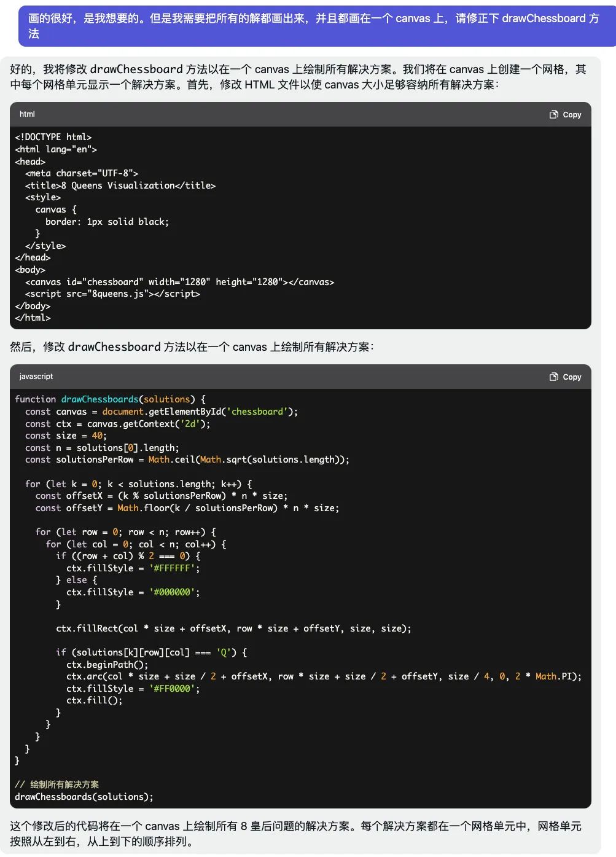The width and height of the screenshot is (616, 857).
Task: Click the 'const size = 40;' line
Action: click(66, 436)
